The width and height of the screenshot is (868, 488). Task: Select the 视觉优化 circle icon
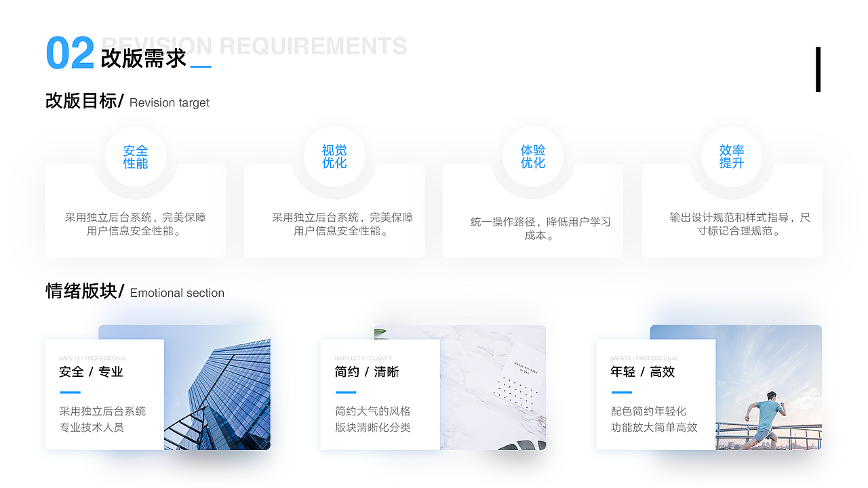[334, 156]
